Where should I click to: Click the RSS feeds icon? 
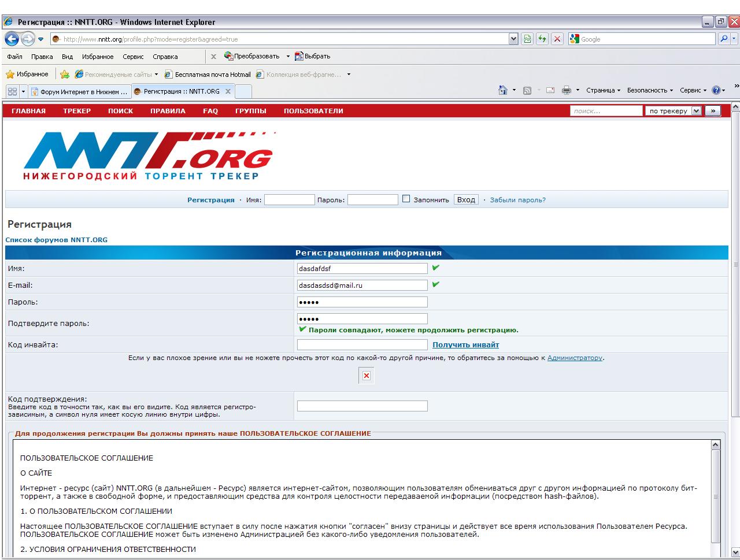pos(527,90)
